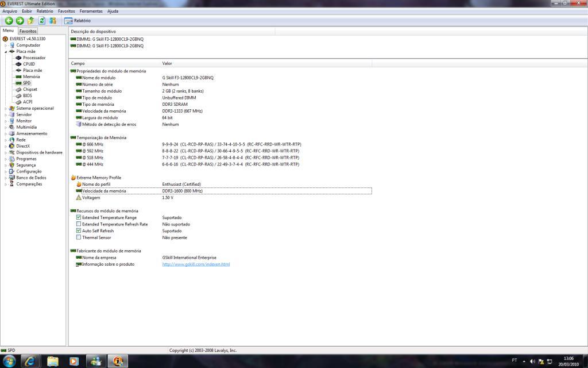Click the up-level arrow toolbar icon
588x368 pixels.
(31, 21)
